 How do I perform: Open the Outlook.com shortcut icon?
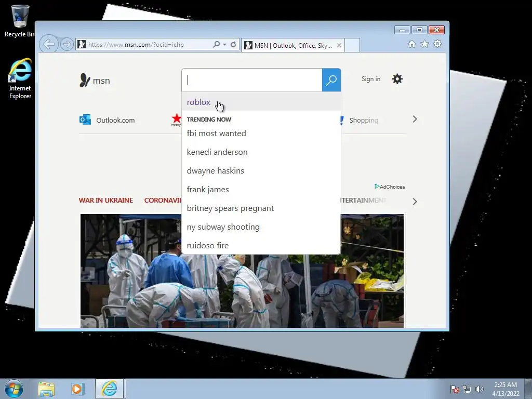point(85,120)
